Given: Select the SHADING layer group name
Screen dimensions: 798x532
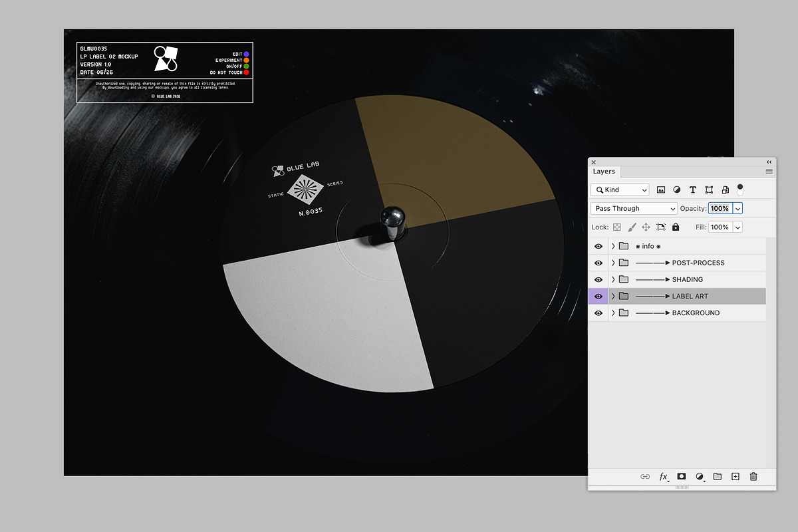Looking at the screenshot, I should [x=688, y=279].
